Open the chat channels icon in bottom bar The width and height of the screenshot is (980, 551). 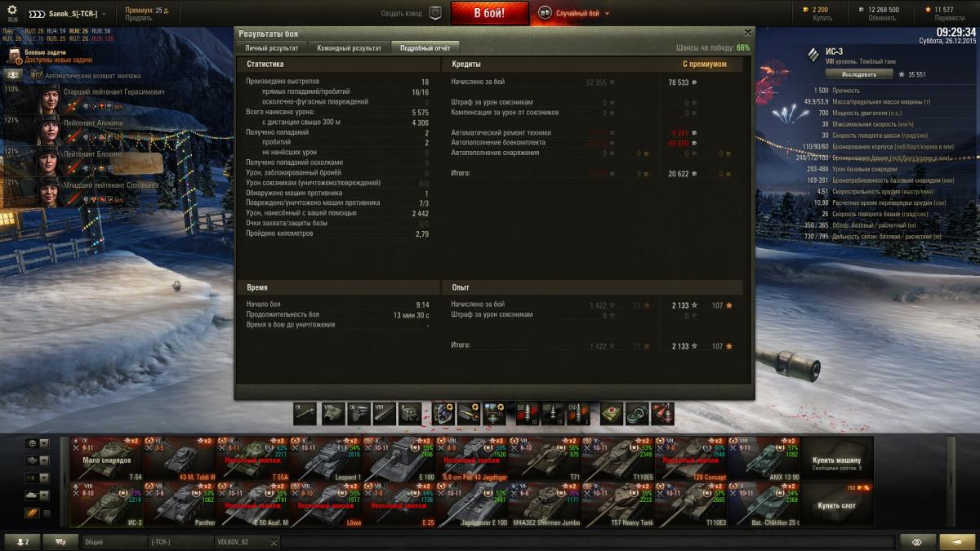60,542
